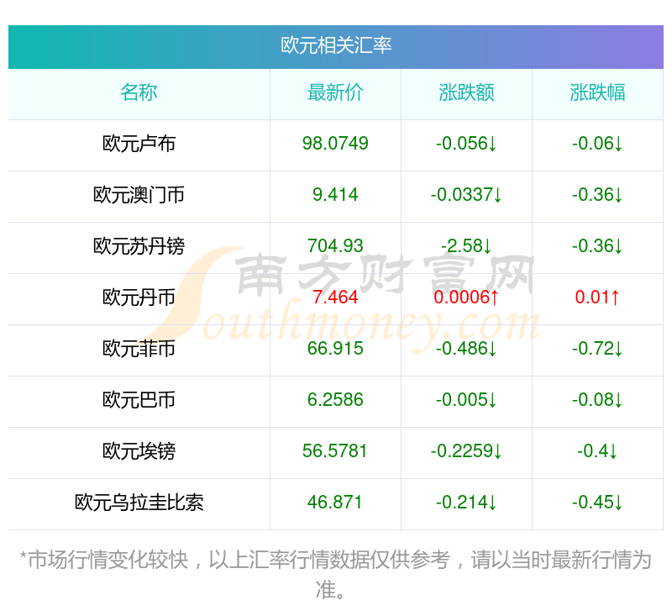
Task: Click the price 9.414
Action: tap(335, 195)
